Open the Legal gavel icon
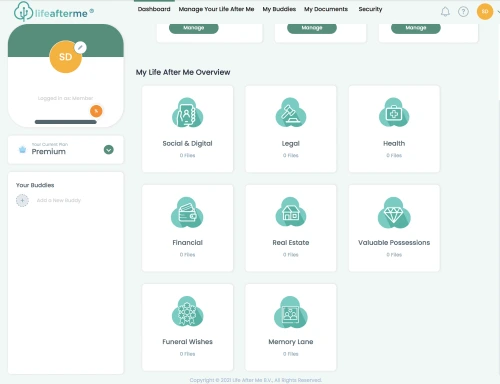 point(291,112)
